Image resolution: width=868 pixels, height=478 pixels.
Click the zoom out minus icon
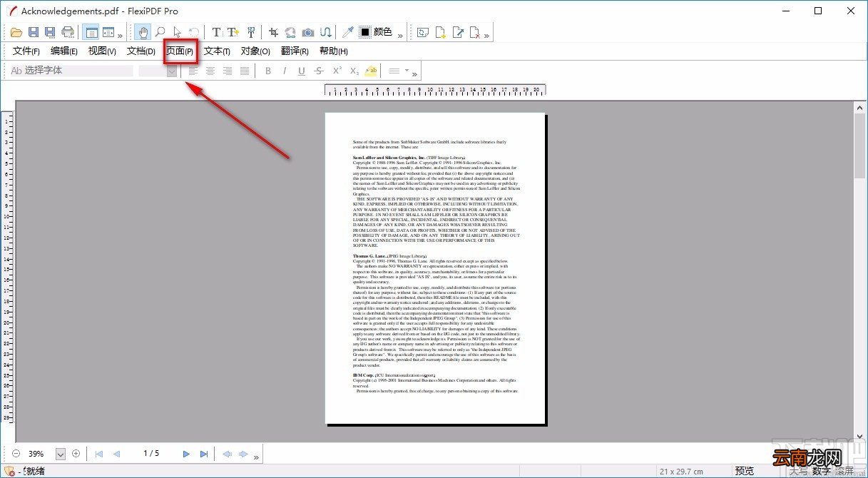tap(16, 454)
